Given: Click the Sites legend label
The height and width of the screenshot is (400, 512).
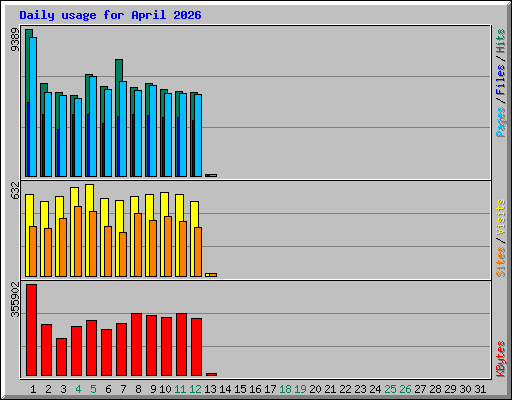Looking at the screenshot, I should pyautogui.click(x=501, y=262).
